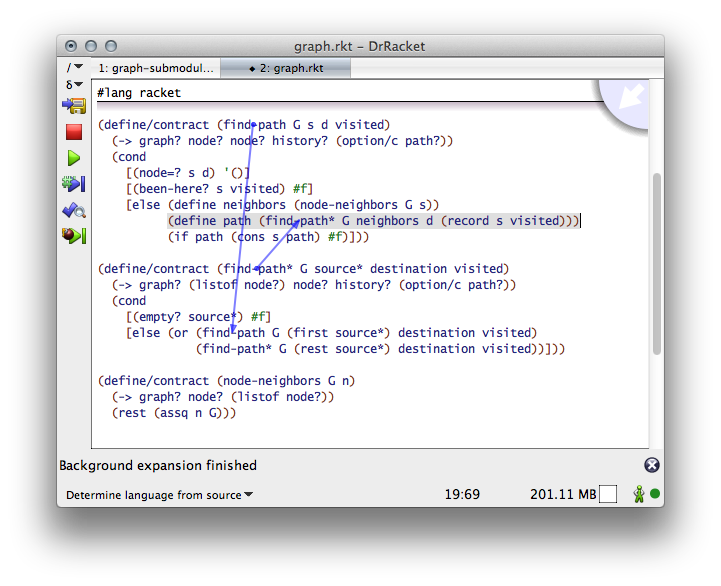This screenshot has width=721, height=586.
Task: Select the 2: graph.rkt tab
Action: pos(286,68)
